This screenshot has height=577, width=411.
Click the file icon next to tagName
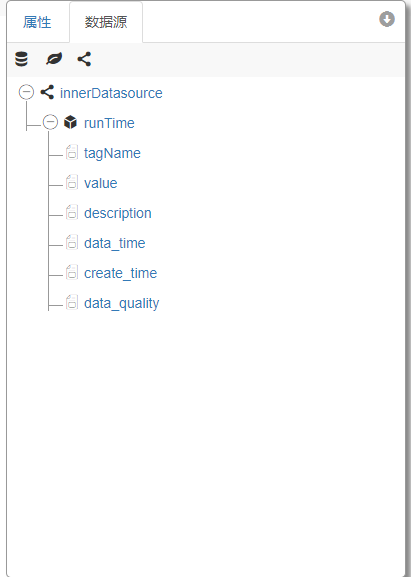click(72, 152)
